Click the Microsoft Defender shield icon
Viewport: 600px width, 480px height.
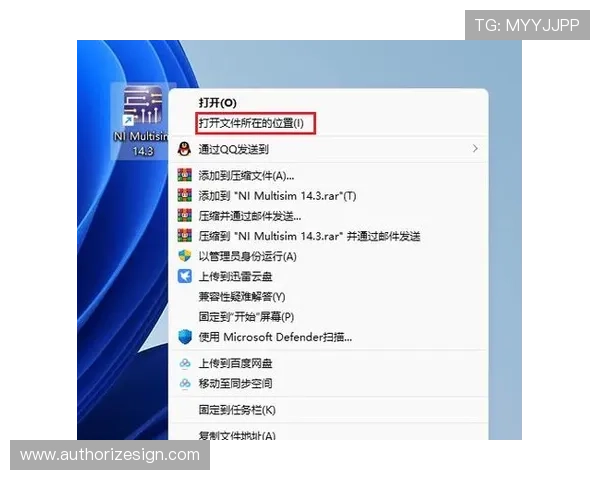184,337
